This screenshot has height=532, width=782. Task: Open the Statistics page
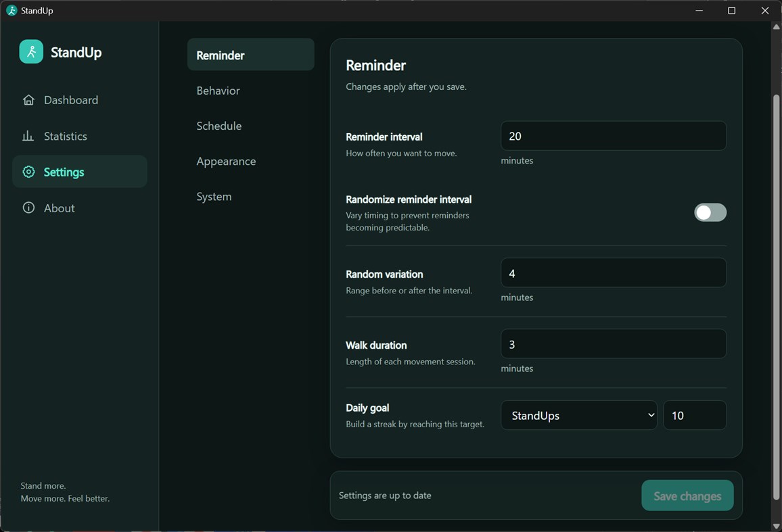[80, 136]
